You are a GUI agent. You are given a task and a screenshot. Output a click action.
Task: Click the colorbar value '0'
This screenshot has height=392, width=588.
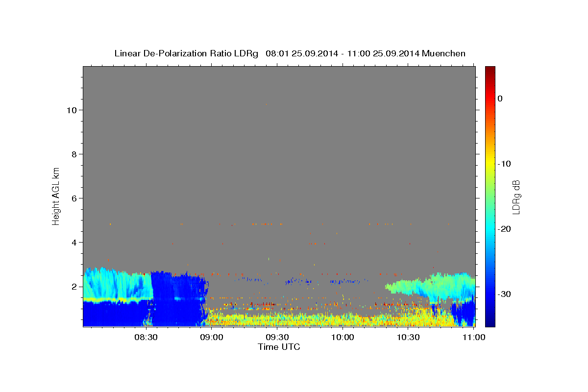(500, 98)
